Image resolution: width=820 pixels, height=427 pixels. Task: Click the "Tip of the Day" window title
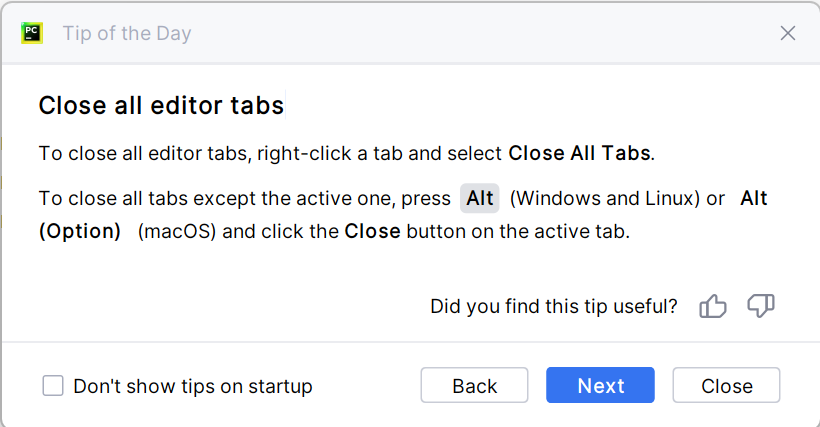127,33
